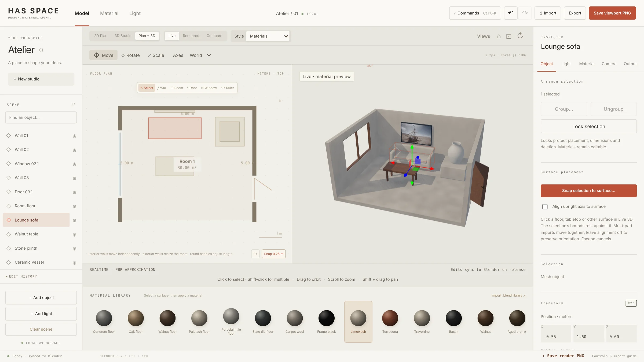
Task: Toggle visibility of Door 03.1
Action: click(75, 192)
